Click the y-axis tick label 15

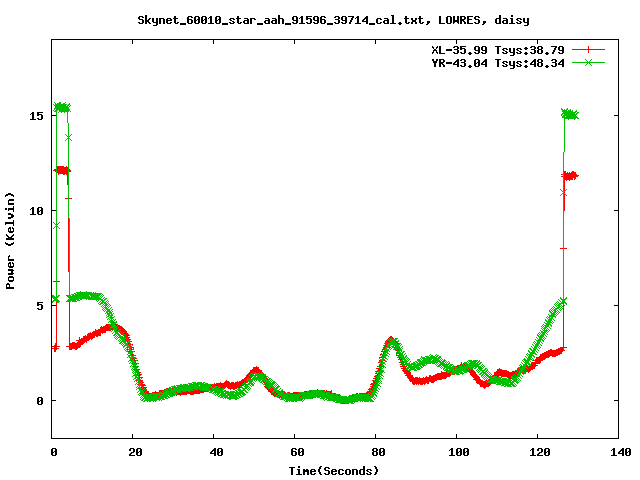coord(36,116)
